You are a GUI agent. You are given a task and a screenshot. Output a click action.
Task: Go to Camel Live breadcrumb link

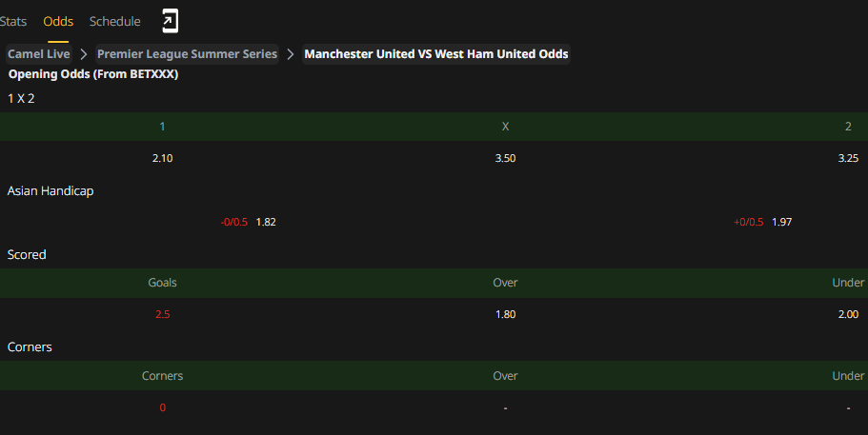(x=39, y=54)
